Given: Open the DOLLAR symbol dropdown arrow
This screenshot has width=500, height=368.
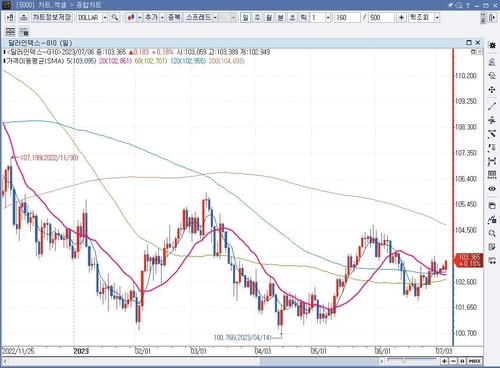Looking at the screenshot, I should pos(105,17).
